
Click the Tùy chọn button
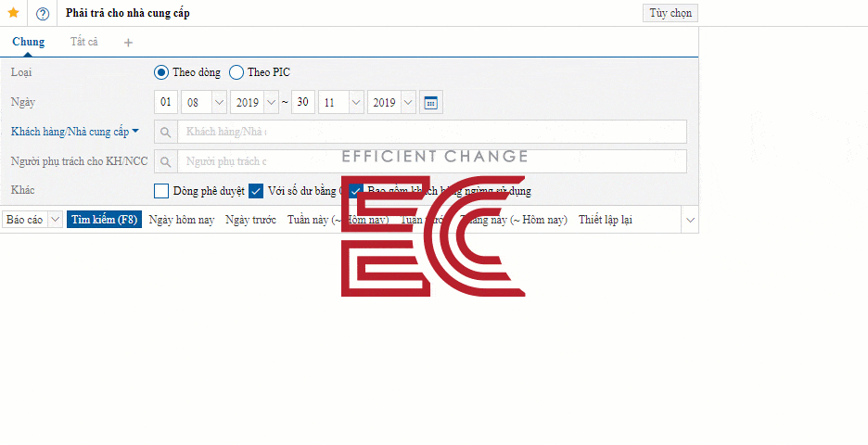click(670, 13)
